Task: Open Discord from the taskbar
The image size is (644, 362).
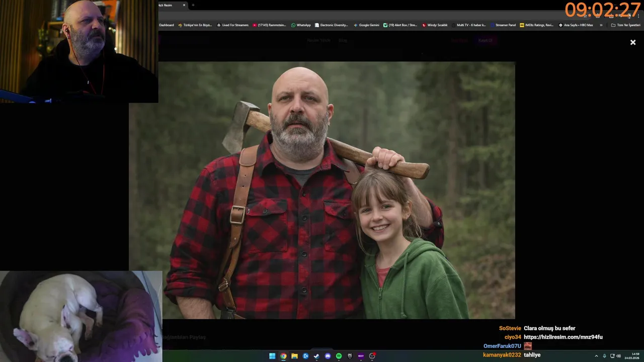Action: pyautogui.click(x=328, y=356)
